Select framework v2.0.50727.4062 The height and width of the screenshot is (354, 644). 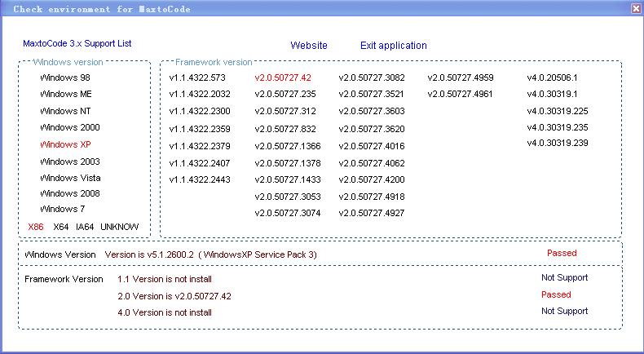(x=372, y=163)
